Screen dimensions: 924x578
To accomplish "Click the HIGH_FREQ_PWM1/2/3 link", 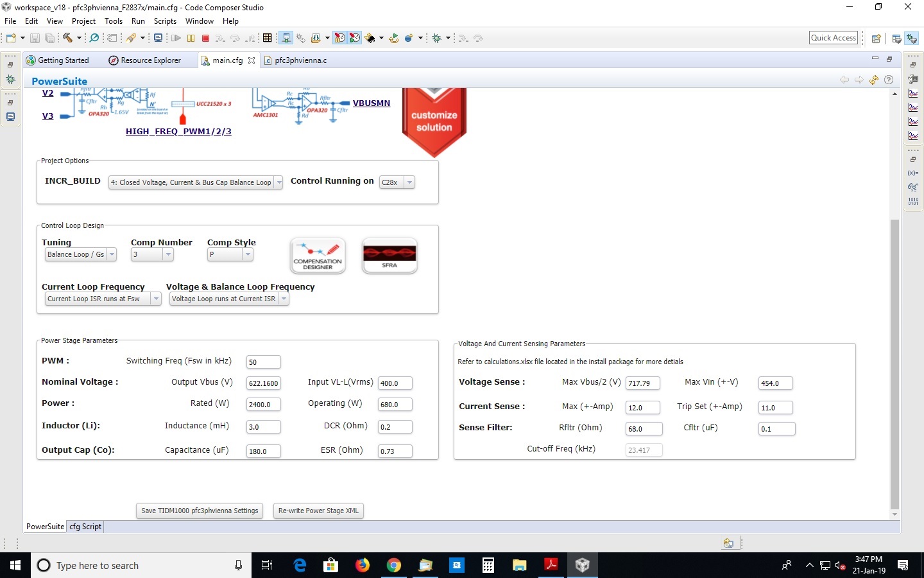I will click(x=178, y=132).
